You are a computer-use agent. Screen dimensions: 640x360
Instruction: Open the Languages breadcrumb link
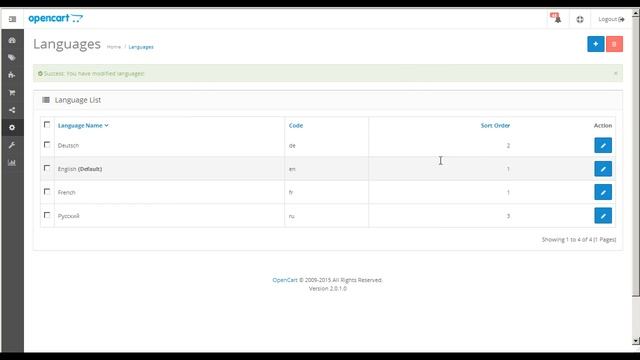[141, 47]
